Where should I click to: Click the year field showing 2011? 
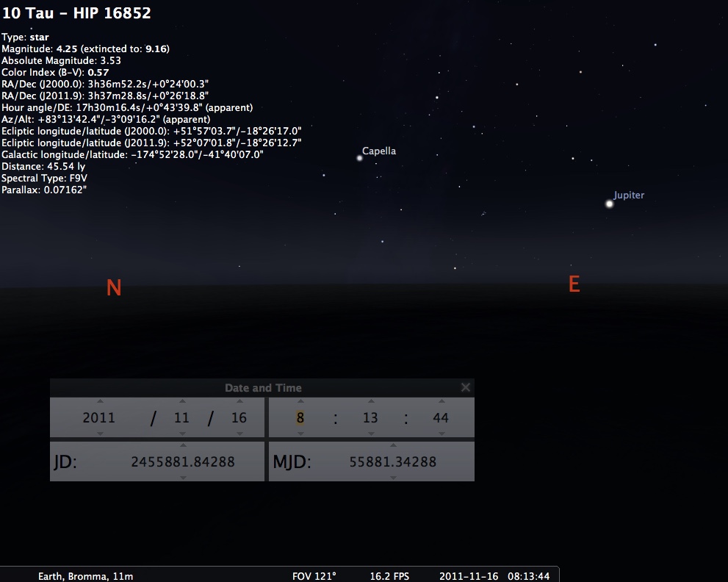point(99,417)
